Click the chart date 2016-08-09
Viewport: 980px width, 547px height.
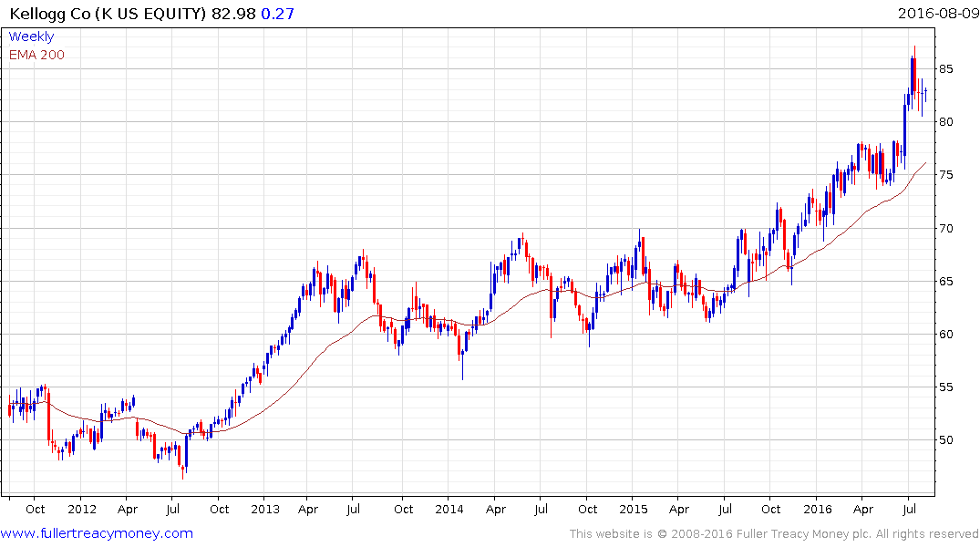coord(938,13)
